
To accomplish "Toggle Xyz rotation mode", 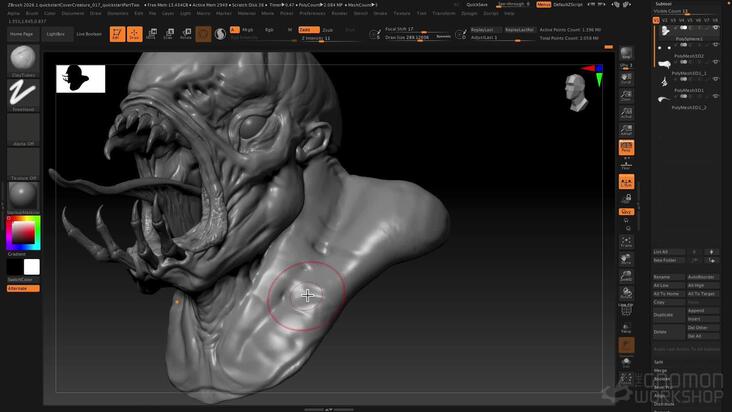I will (x=626, y=212).
